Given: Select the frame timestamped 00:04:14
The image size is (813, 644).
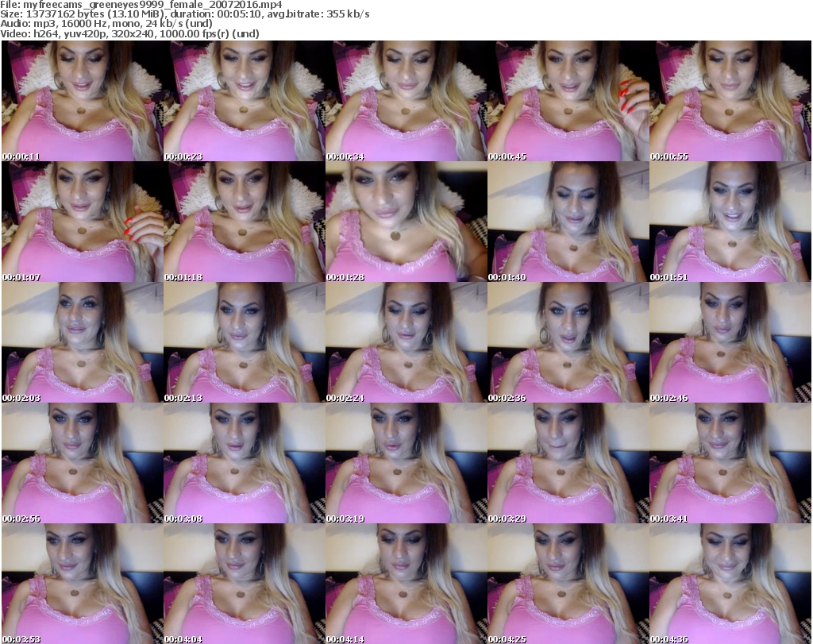Looking at the screenshot, I should tap(406, 584).
